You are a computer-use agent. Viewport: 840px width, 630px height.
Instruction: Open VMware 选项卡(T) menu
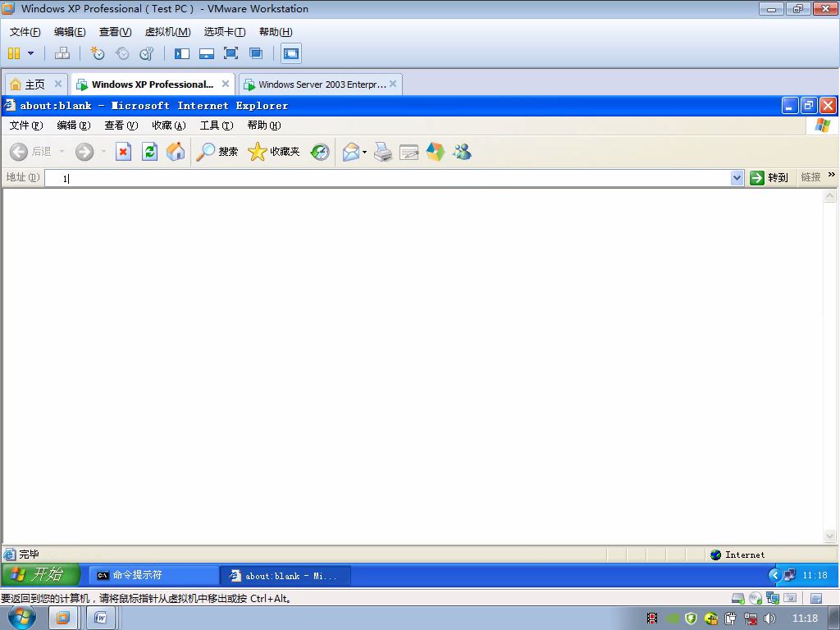(x=225, y=32)
